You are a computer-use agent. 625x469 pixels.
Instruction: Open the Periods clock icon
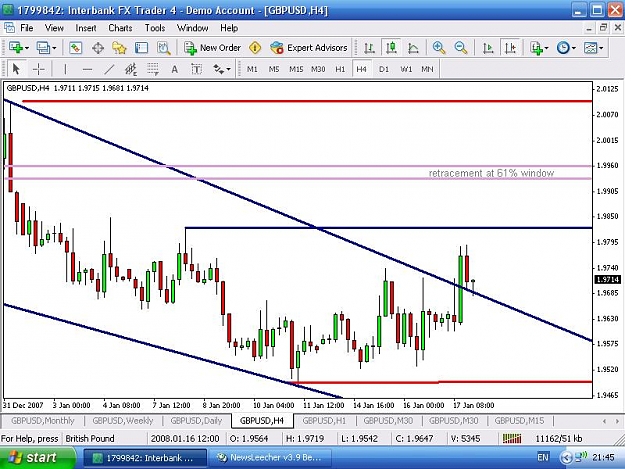563,48
